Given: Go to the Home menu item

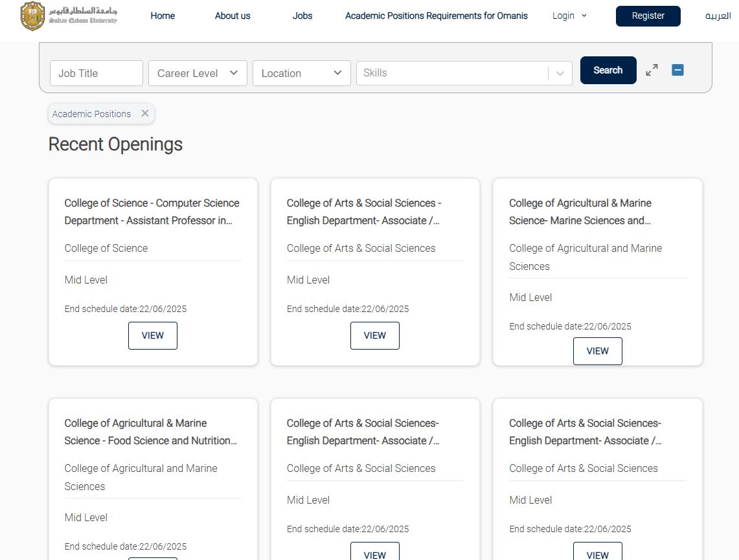Looking at the screenshot, I should tap(163, 16).
